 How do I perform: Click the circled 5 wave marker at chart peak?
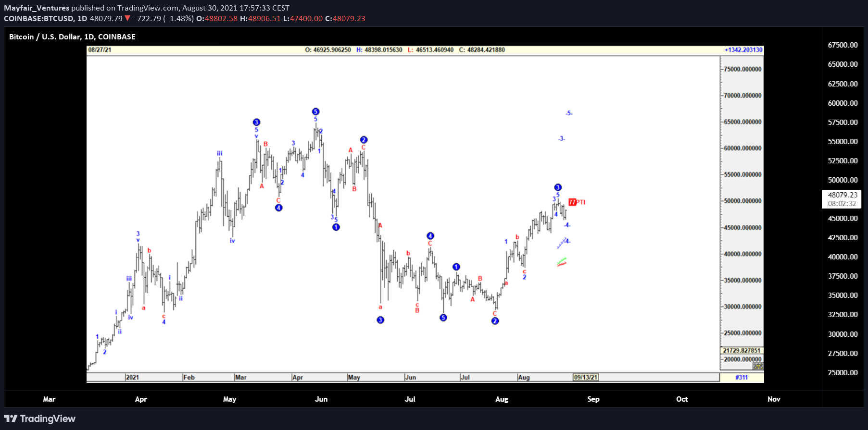click(315, 111)
